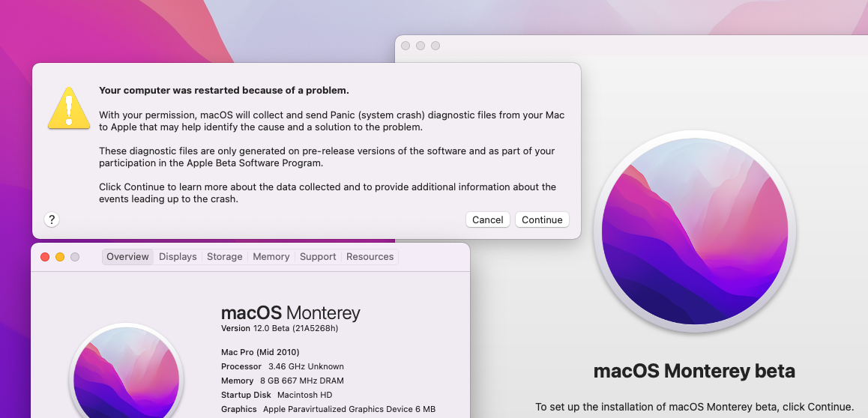Click the macOS Monterey beta installer heading
This screenshot has width=868, height=418.
pos(694,371)
